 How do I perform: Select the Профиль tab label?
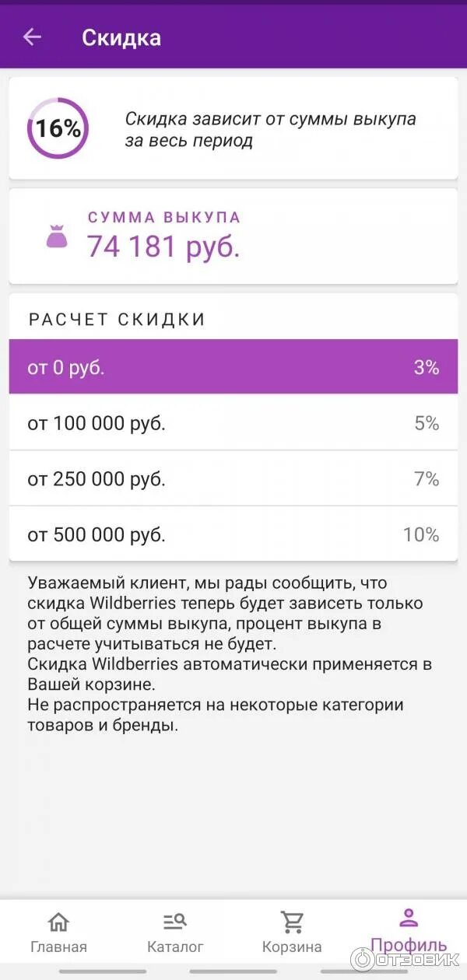[409, 946]
